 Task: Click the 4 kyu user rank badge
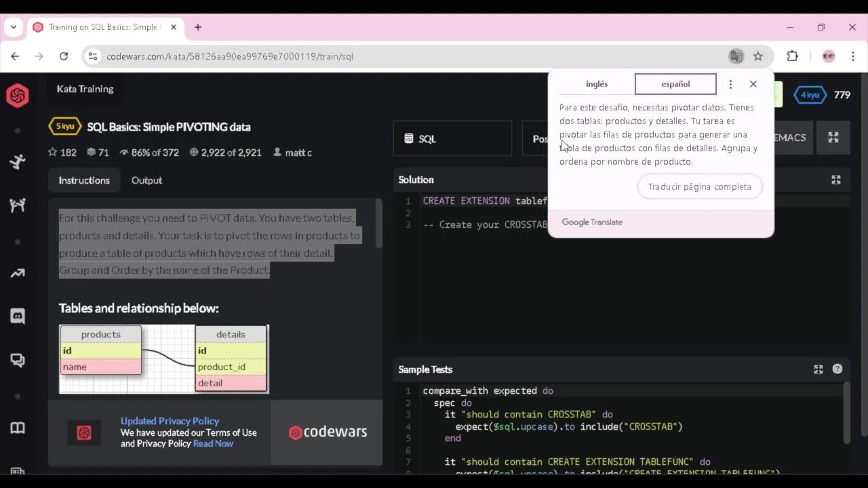[810, 95]
